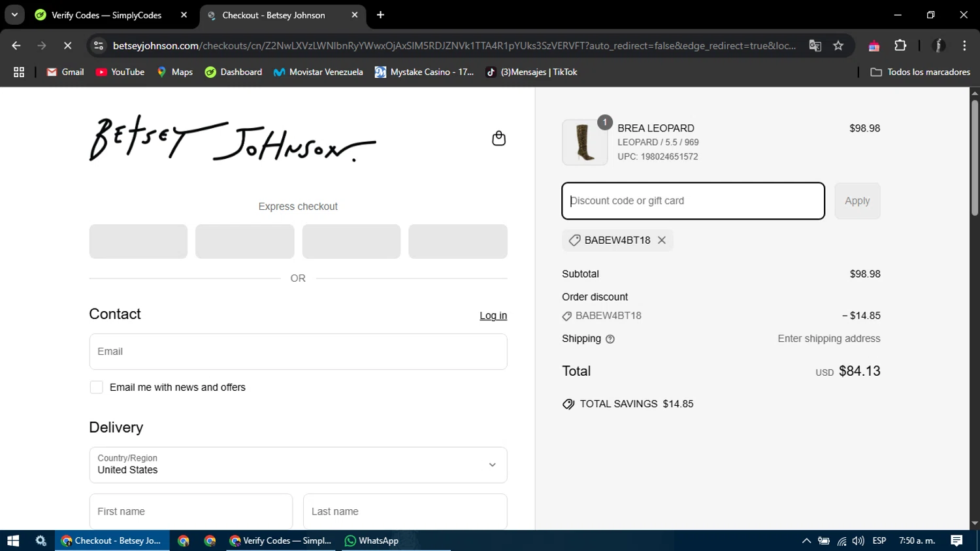Screen dimensions: 980x551
Task: Click the ESP language indicator
Action: 879,541
